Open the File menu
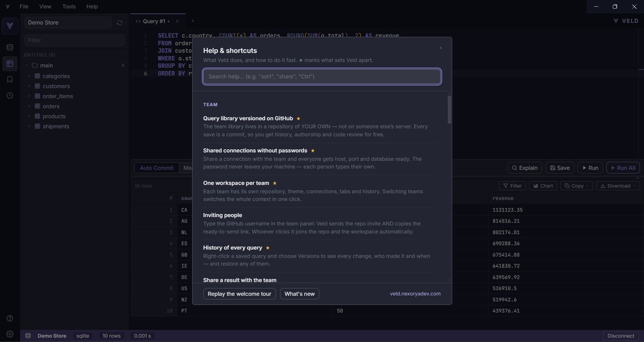 coord(24,6)
